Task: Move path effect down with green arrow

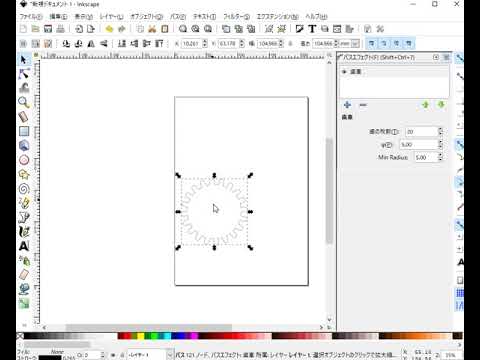Action: pyautogui.click(x=441, y=105)
